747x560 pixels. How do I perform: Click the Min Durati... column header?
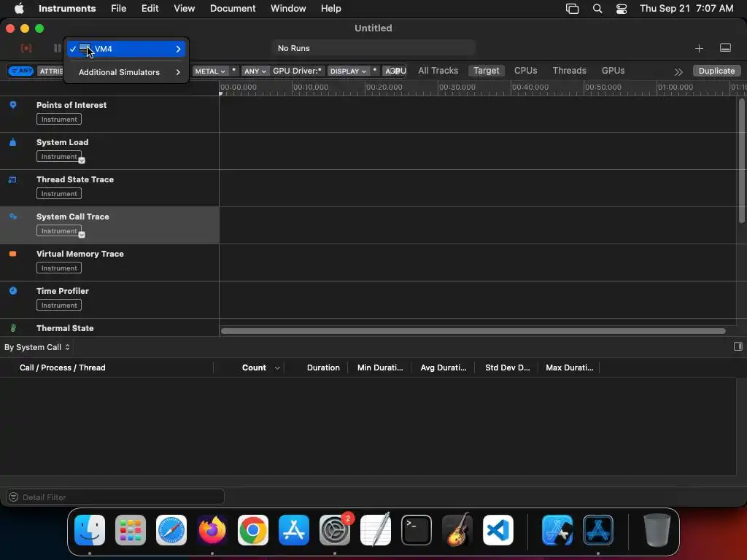(380, 367)
